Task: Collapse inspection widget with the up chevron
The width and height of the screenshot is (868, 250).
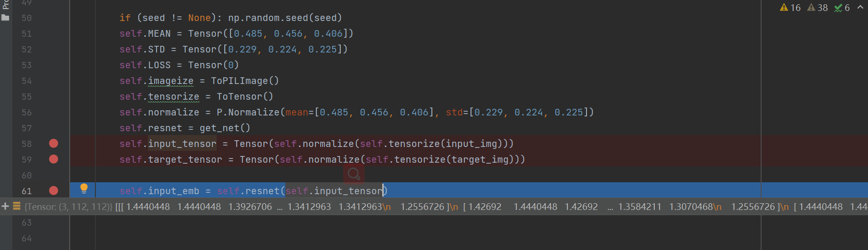Action: (860, 8)
